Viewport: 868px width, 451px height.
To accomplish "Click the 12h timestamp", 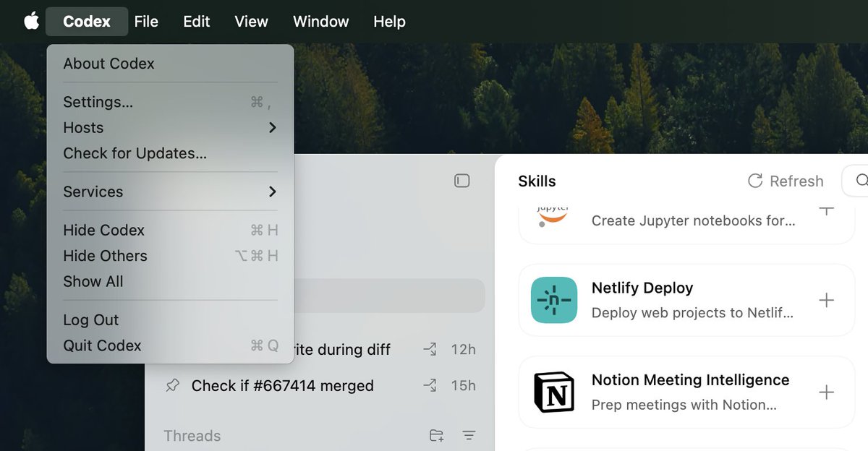I will tap(464, 350).
